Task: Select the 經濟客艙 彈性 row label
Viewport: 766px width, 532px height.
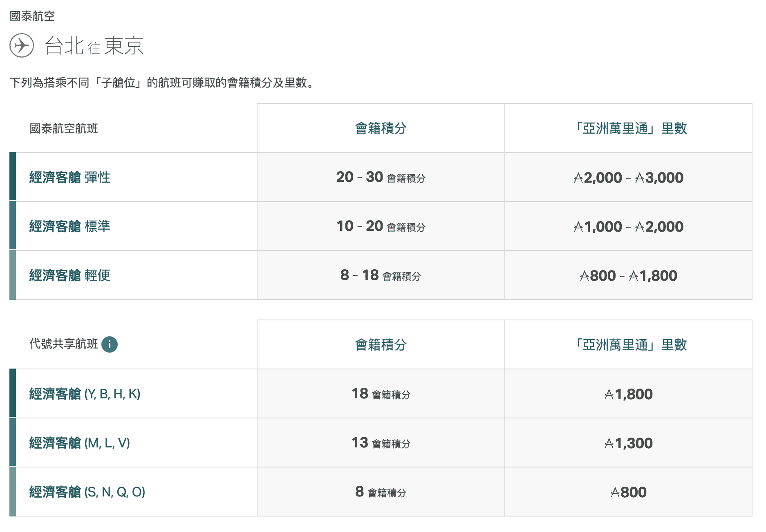Action: 70,177
